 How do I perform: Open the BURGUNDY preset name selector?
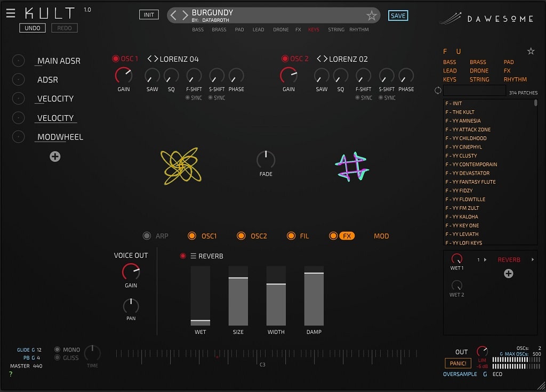[212, 13]
